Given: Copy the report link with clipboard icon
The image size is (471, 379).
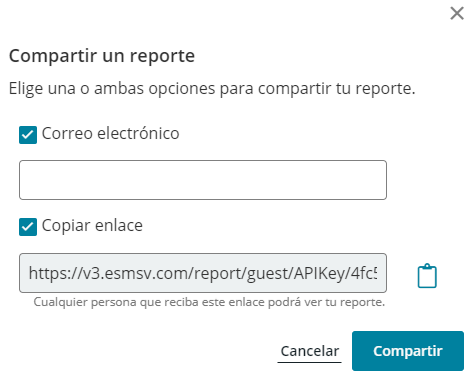Looking at the screenshot, I should click(427, 276).
